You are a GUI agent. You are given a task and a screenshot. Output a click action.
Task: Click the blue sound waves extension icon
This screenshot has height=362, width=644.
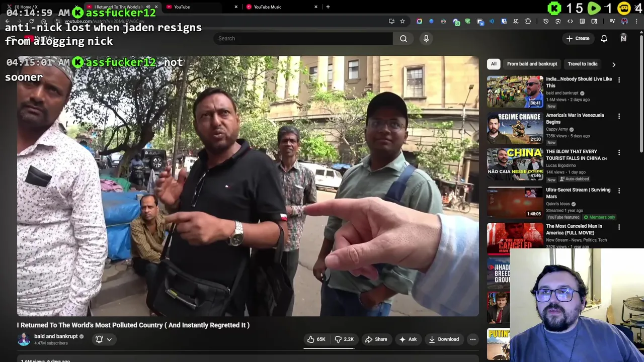492,21
